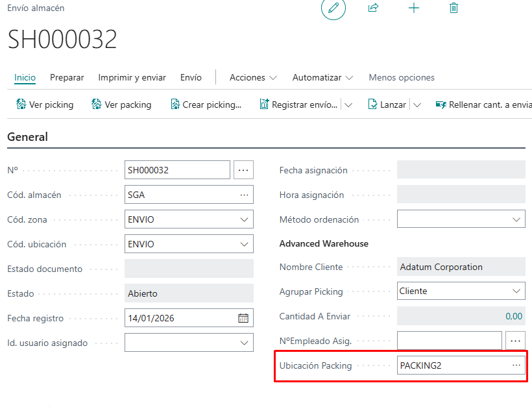Screen dimensions: 532x407
Task: Click Registrar envío button
Action: (298, 105)
